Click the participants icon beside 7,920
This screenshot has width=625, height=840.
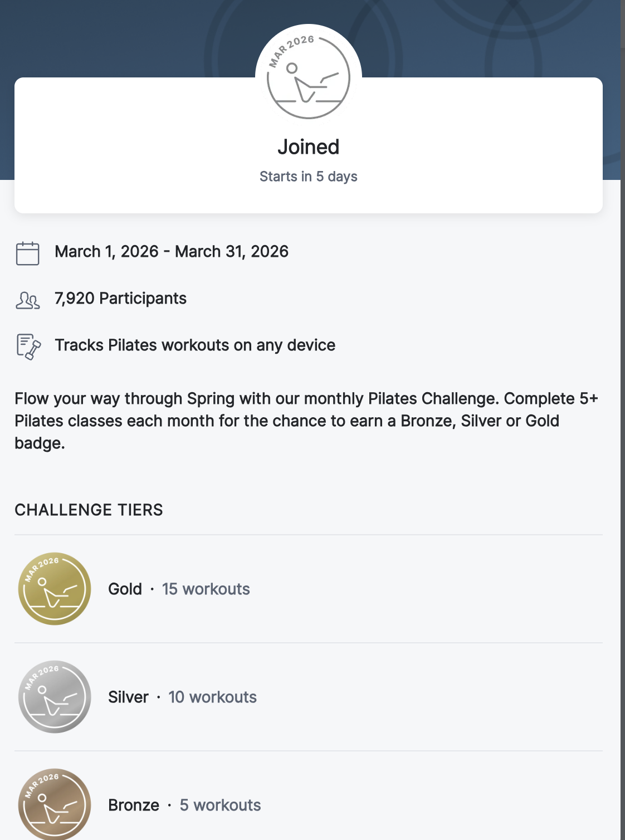[27, 299]
